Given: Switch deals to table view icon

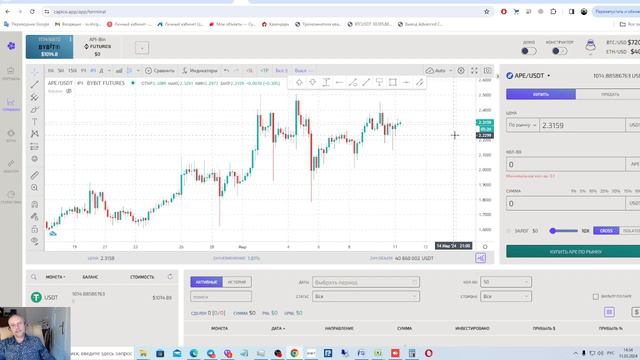Looking at the screenshot, I should pyautogui.click(x=609, y=312).
